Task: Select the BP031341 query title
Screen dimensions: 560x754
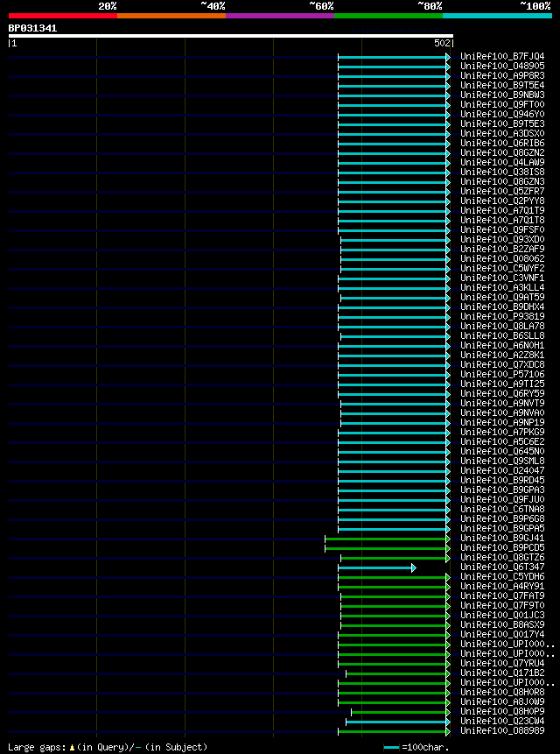Action: [32, 28]
